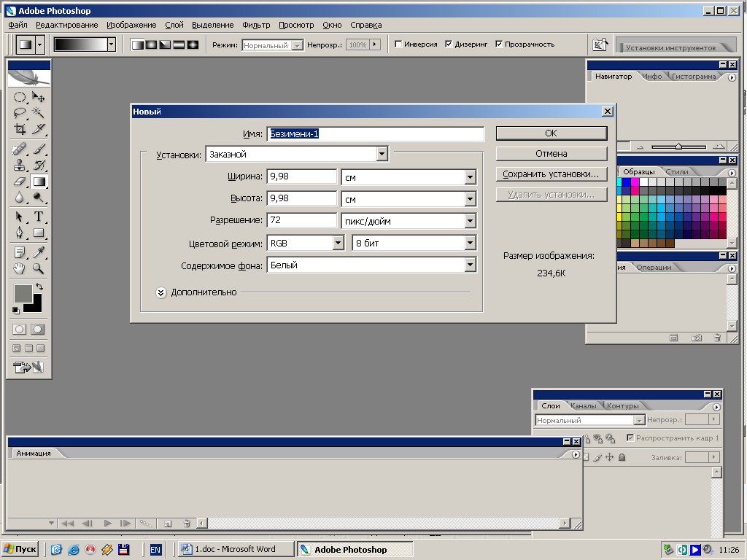
Task: Select the Blur tool
Action: [x=19, y=197]
